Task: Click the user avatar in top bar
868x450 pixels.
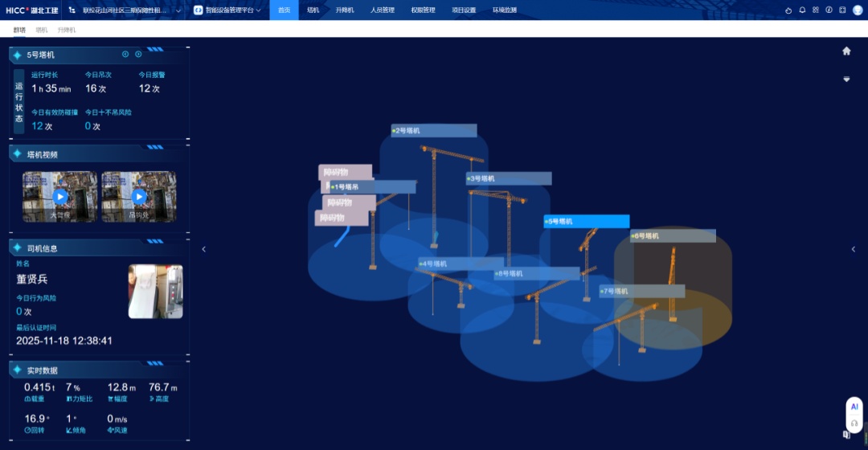Action: click(857, 10)
